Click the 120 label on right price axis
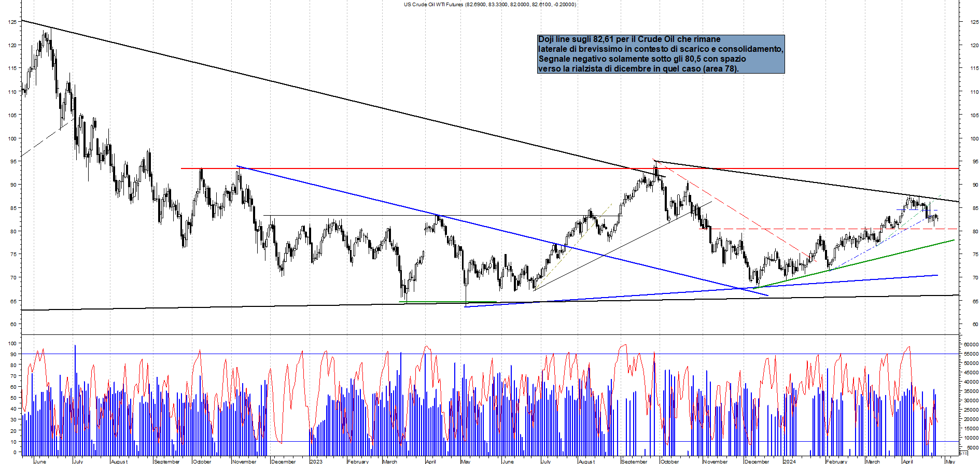 tap(974, 45)
